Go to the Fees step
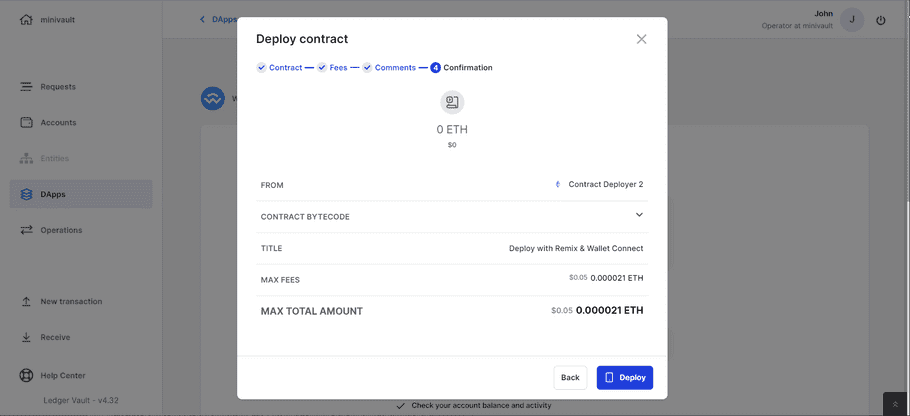This screenshot has width=910, height=416. (x=332, y=68)
